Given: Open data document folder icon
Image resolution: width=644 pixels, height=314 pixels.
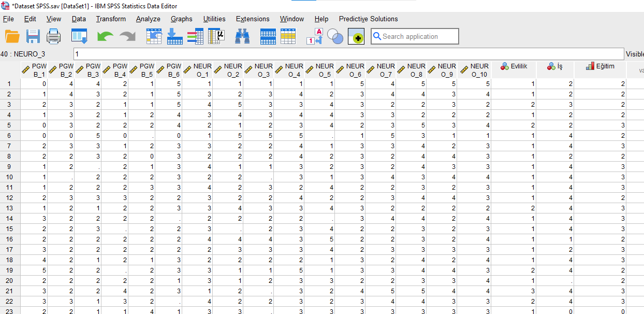Looking at the screenshot, I should (x=12, y=36).
